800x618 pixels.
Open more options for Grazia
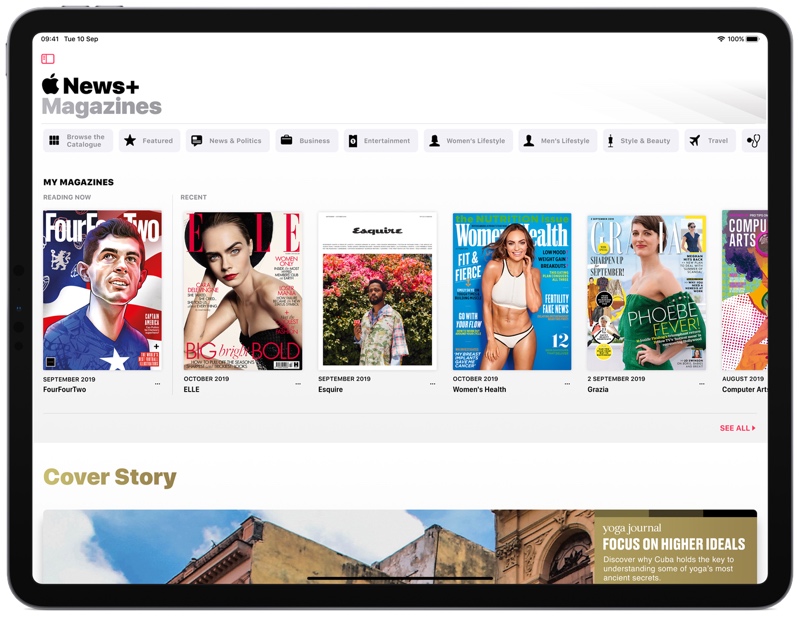702,384
